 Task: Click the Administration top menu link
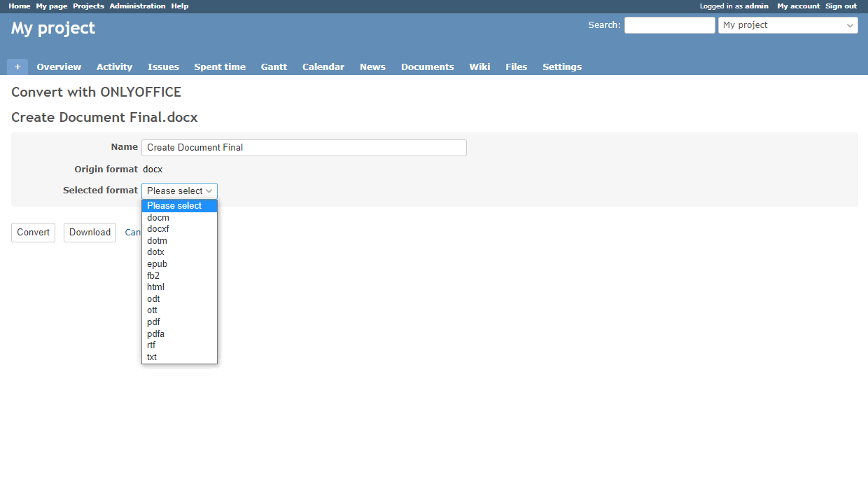click(137, 6)
